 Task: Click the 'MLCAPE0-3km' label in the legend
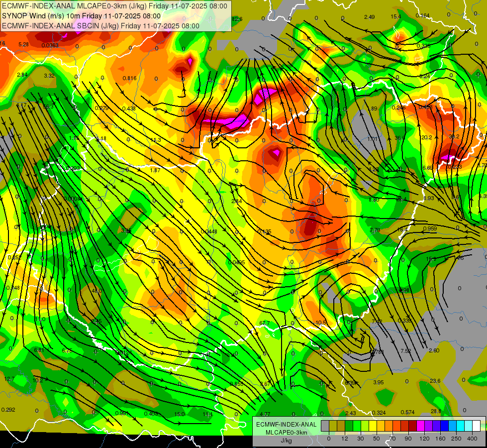(287, 433)
